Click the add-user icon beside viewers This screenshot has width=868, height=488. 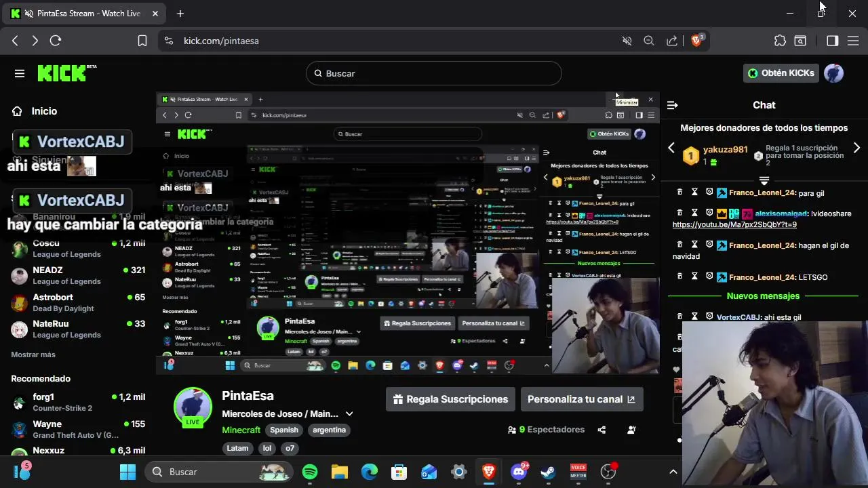(631, 430)
